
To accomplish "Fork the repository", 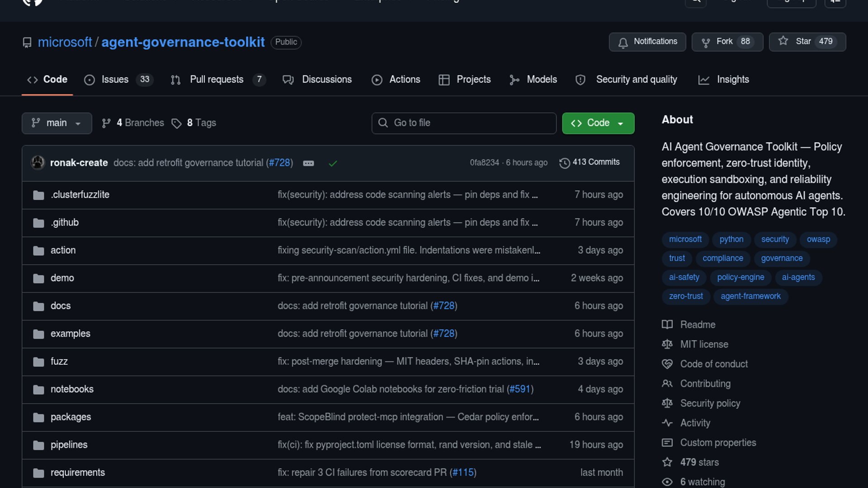I will pyautogui.click(x=727, y=42).
